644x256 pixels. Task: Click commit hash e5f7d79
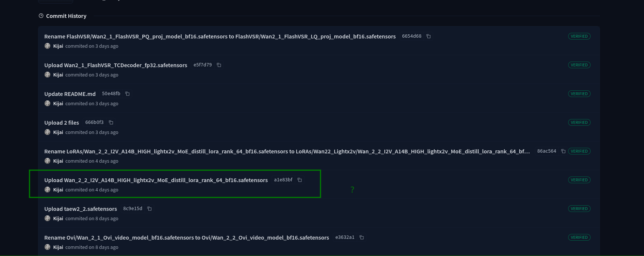click(202, 65)
